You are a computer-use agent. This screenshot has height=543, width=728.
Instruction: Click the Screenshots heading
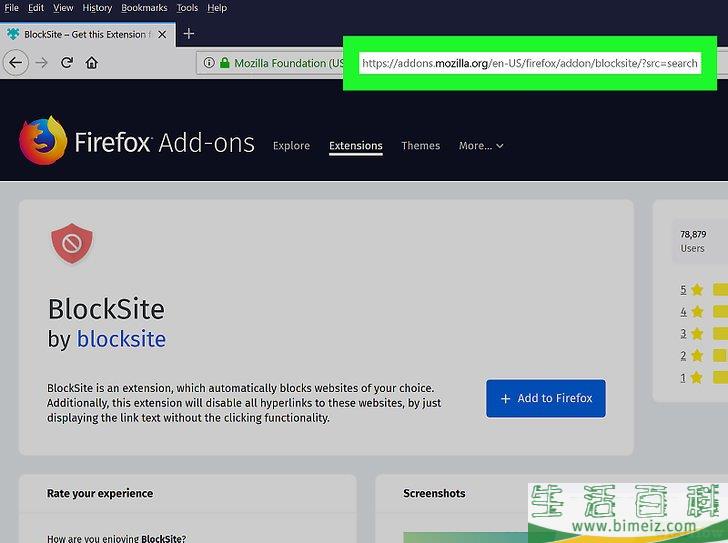(434, 493)
